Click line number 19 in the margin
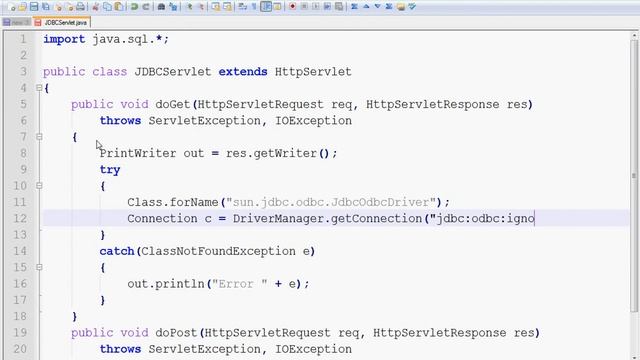Image resolution: width=640 pixels, height=360 pixels. click(x=20, y=333)
